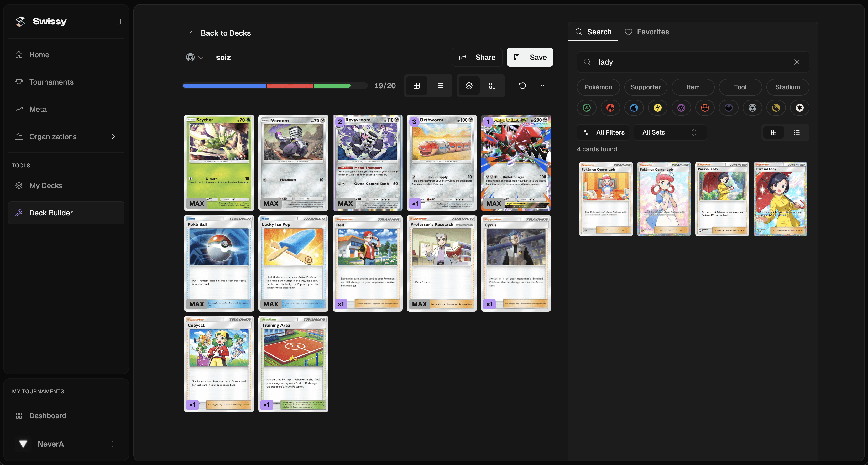The image size is (868, 465).
Task: Show search results as grid
Action: (x=774, y=132)
